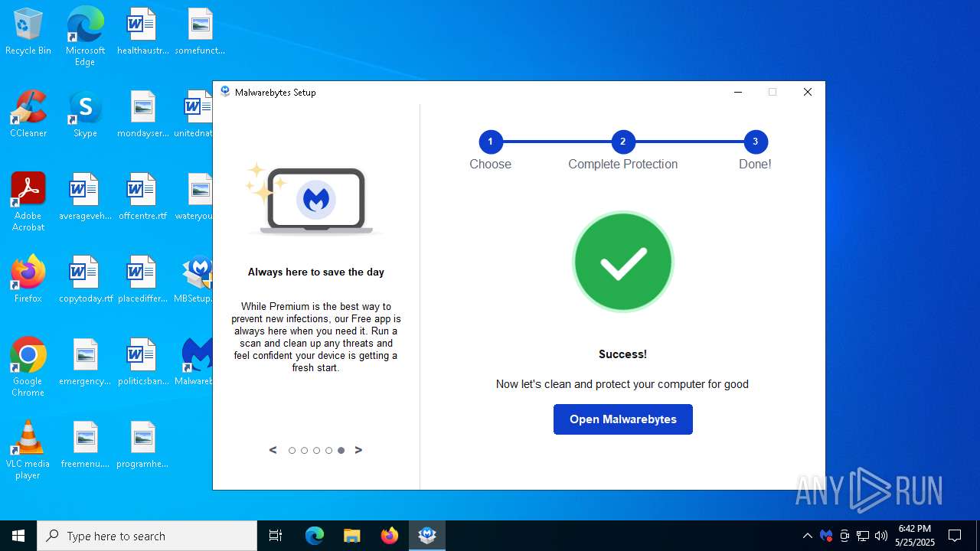The height and width of the screenshot is (551, 980).
Task: Click Malwarebytes tray icon
Action: 826,536
